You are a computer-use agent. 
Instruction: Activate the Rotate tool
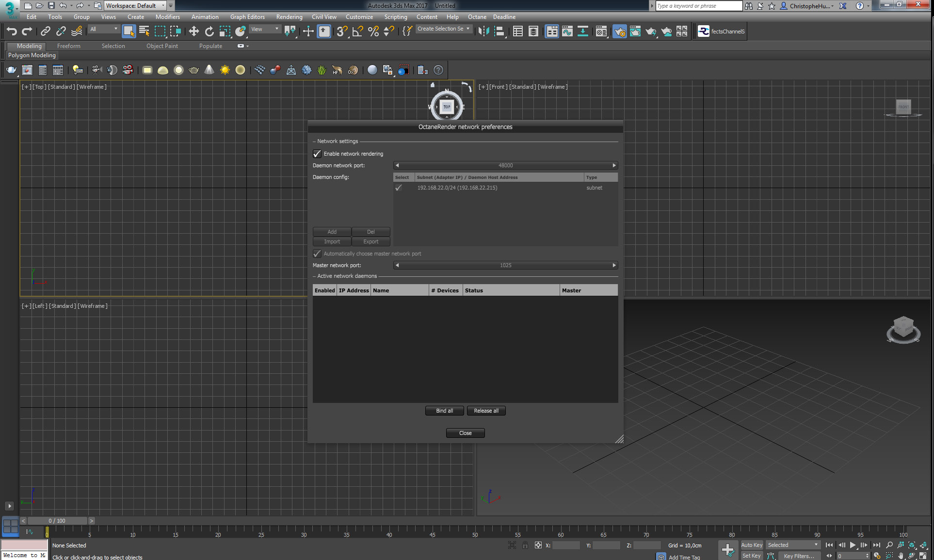point(209,32)
